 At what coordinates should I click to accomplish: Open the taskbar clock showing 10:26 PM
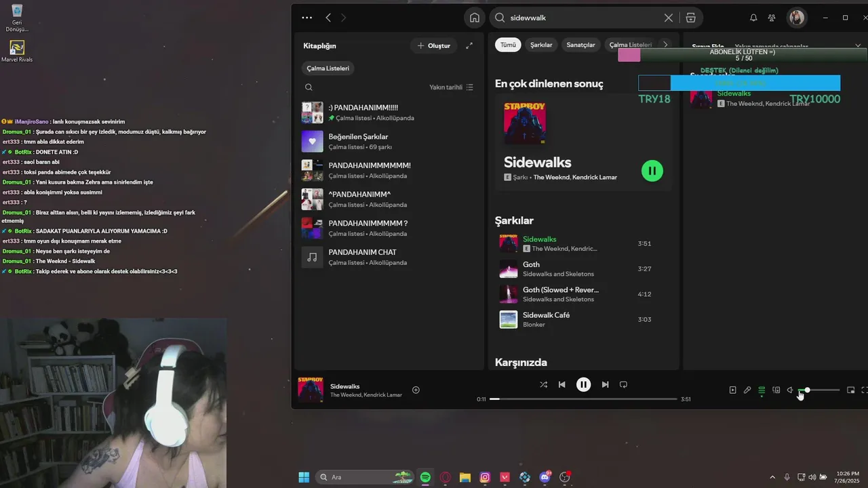848,477
